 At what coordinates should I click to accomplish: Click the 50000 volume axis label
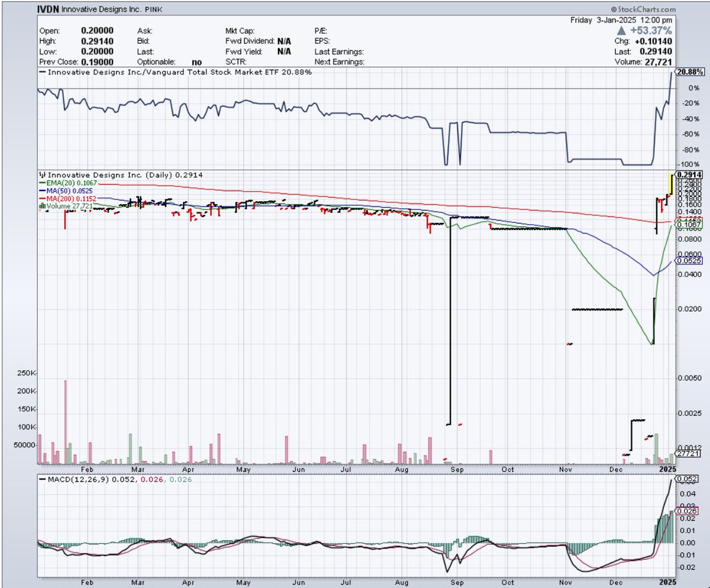pyautogui.click(x=25, y=445)
